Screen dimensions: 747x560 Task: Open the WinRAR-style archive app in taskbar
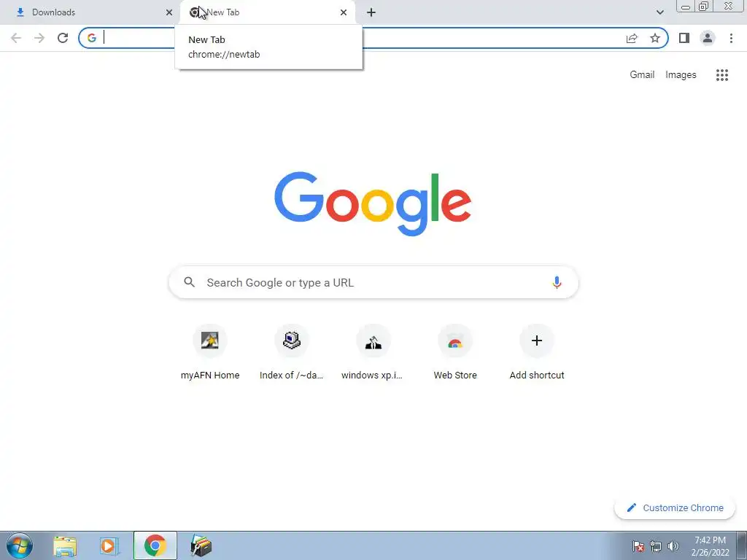201,545
